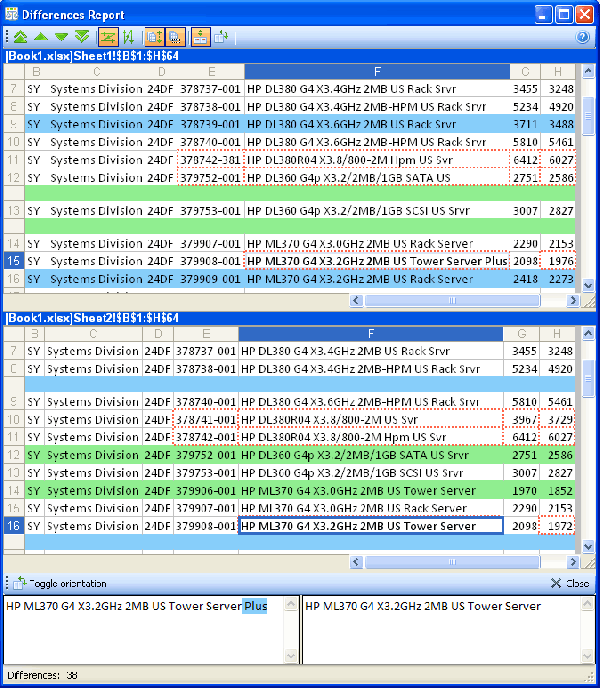Click Sheet1 cell '378739-001' in blue row

click(211, 124)
